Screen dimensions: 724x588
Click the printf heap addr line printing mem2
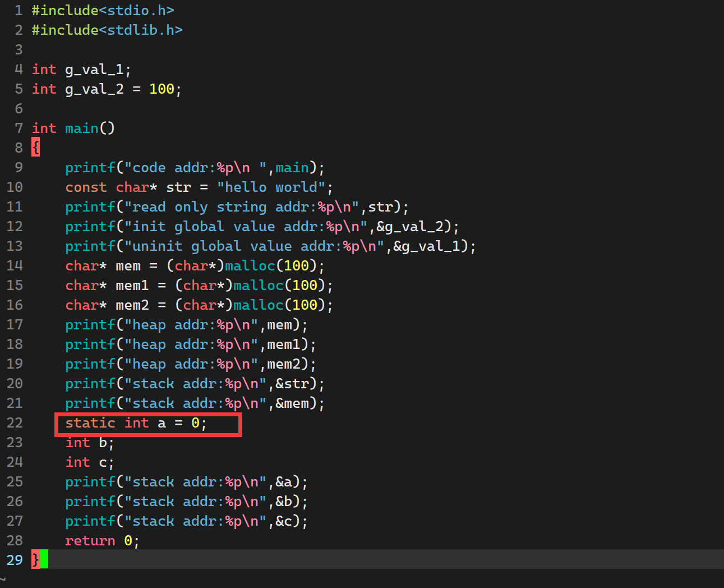[x=191, y=364]
